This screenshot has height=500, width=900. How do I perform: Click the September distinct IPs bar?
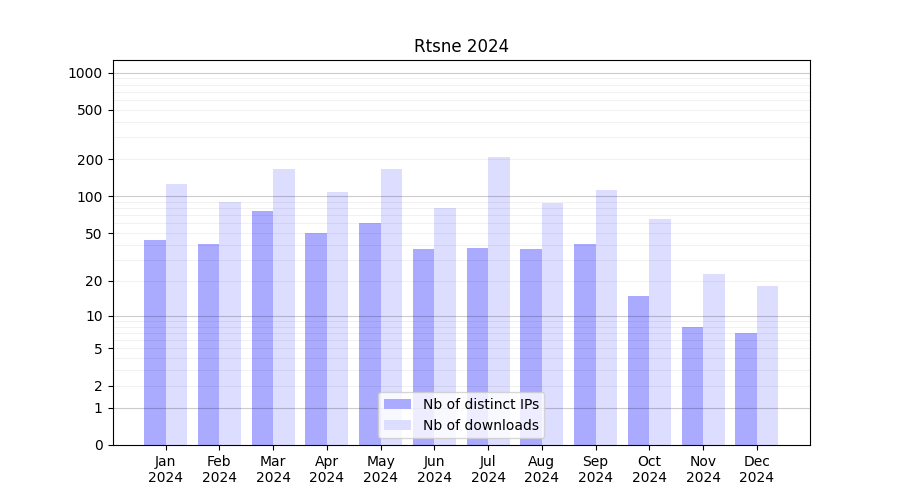[585, 344]
